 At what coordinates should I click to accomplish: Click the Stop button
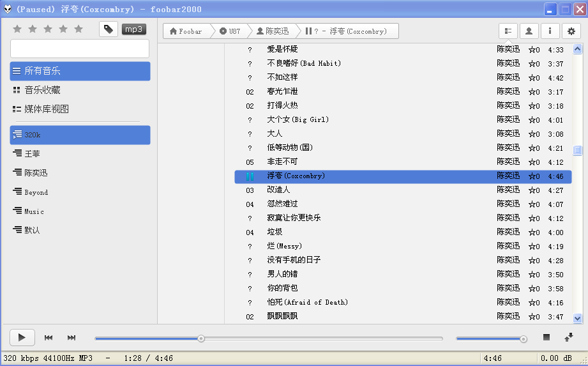coord(547,337)
